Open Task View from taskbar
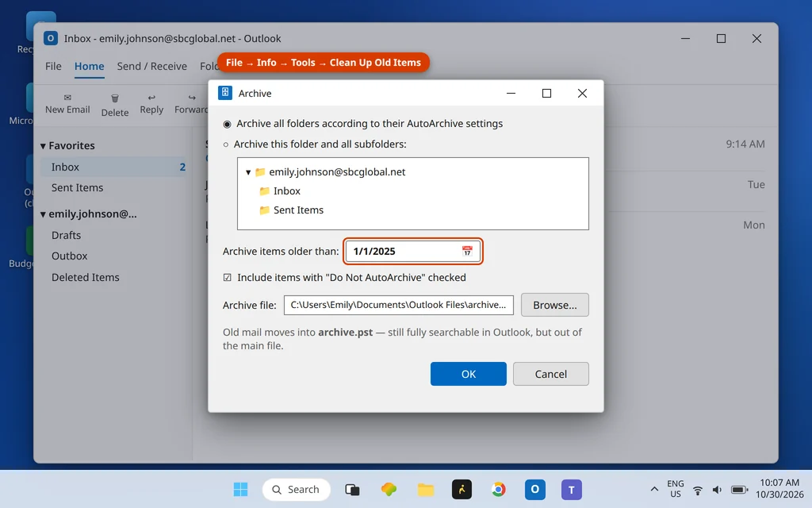The width and height of the screenshot is (812, 508). [x=352, y=489]
